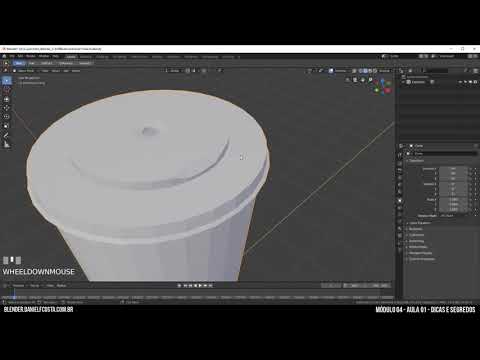The image size is (480, 360).
Task: Collapse the Transform panel
Action: pyautogui.click(x=415, y=161)
